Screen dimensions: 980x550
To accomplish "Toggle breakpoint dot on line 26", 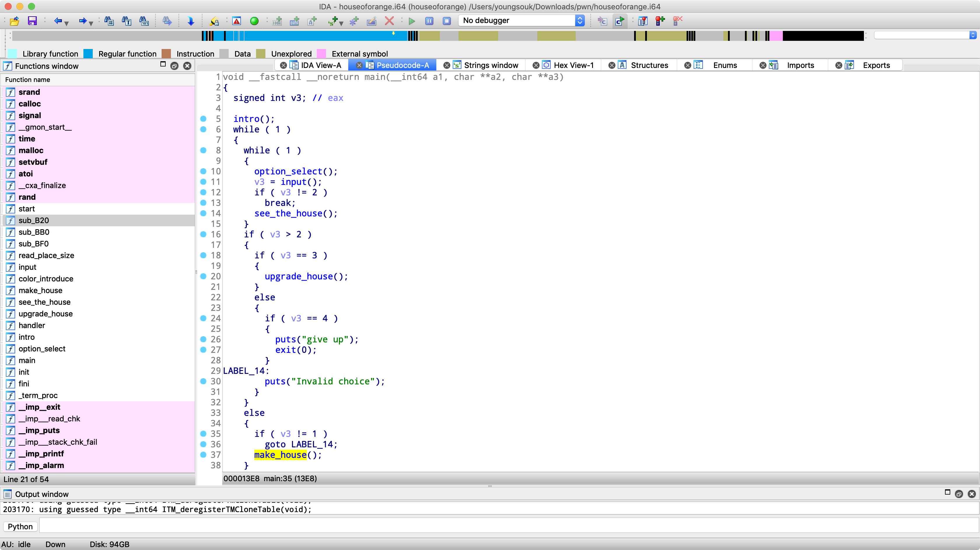I will 204,339.
